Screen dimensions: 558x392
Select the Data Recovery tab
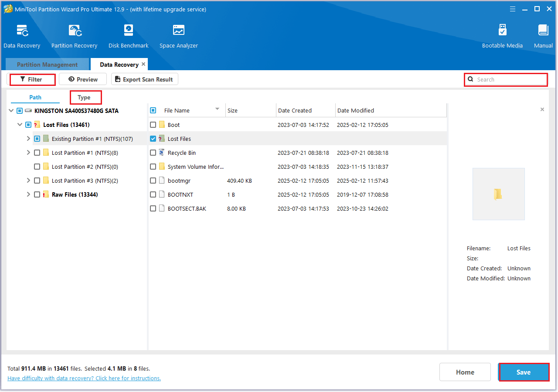click(119, 65)
